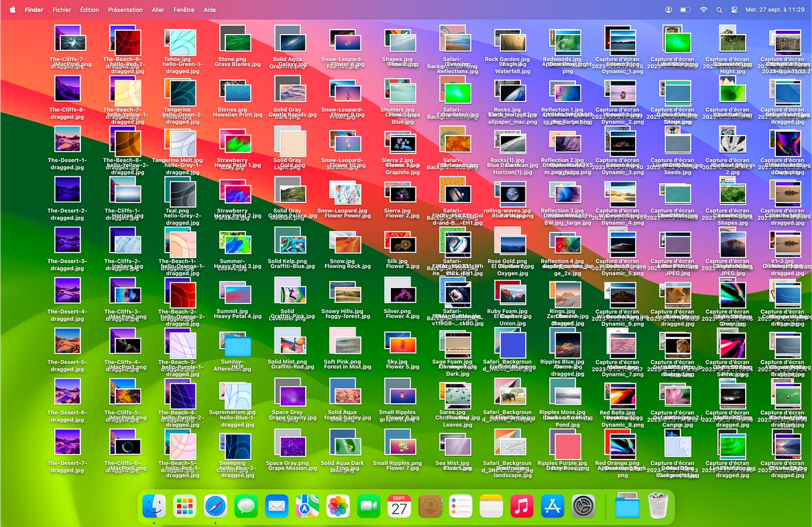Screen dimensions: 812x527
Task: Click the user account icon in menu bar
Action: [x=668, y=9]
